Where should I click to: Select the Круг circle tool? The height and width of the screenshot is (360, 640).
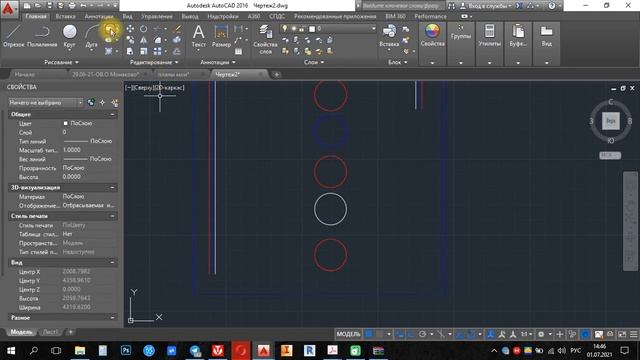pos(69,36)
